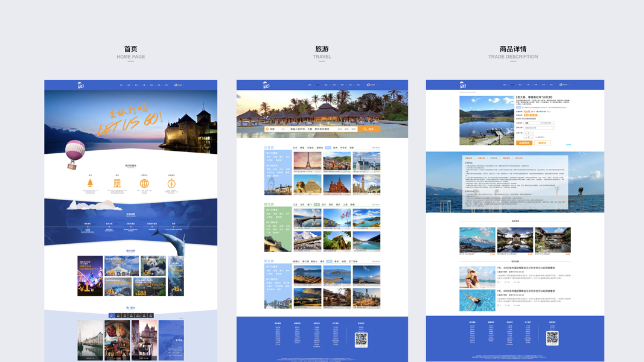Open the ¥188 promotion card on the home page

click(x=150, y=287)
